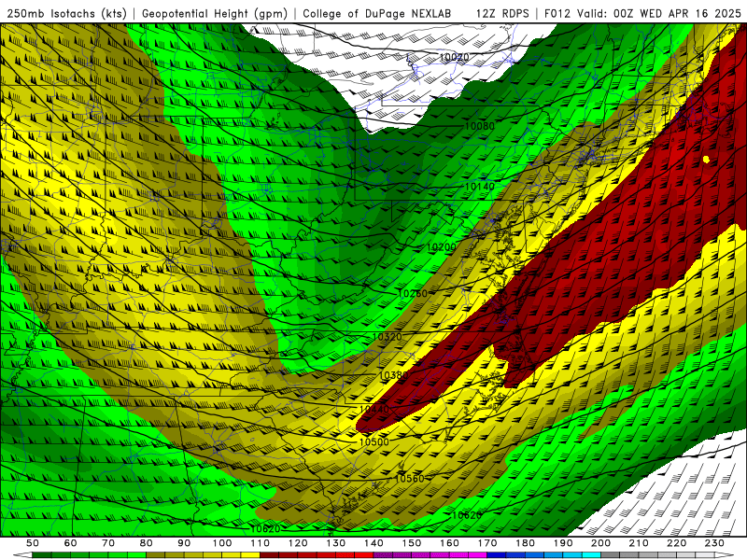Click the 140 legend tick label
Screen dimensions: 747x560
373,543
